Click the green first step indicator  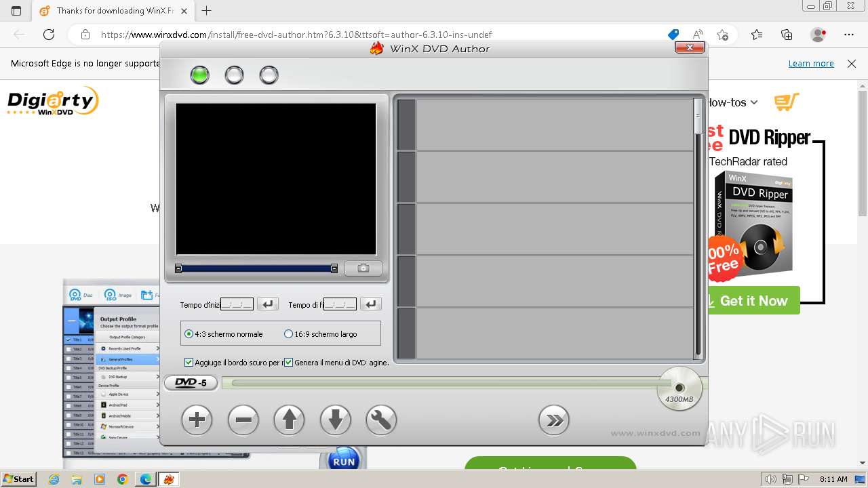pyautogui.click(x=199, y=75)
